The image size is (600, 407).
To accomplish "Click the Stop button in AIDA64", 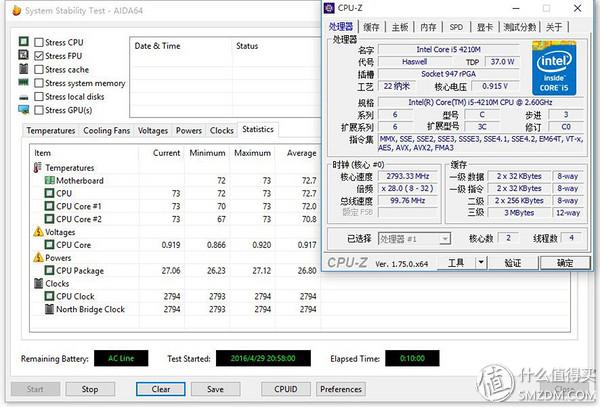I will [90, 389].
